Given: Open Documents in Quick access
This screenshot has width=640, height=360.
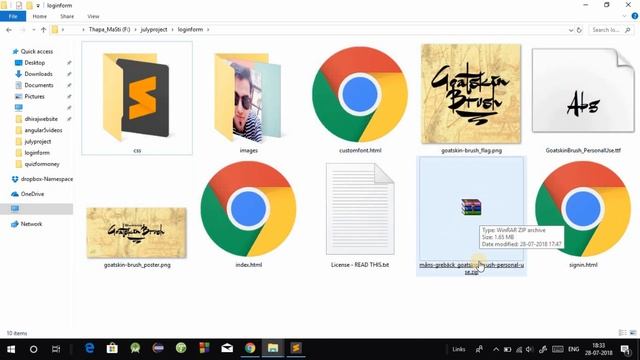Looking at the screenshot, I should [x=38, y=85].
